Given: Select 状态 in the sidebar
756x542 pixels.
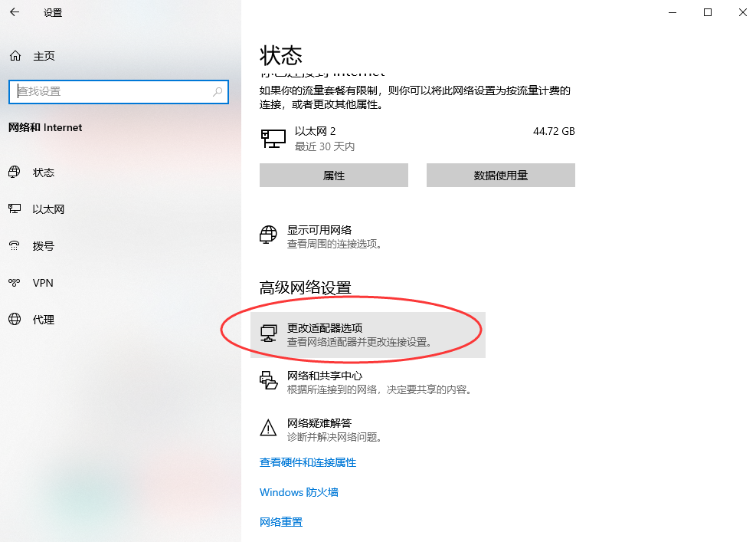Looking at the screenshot, I should pos(44,172).
